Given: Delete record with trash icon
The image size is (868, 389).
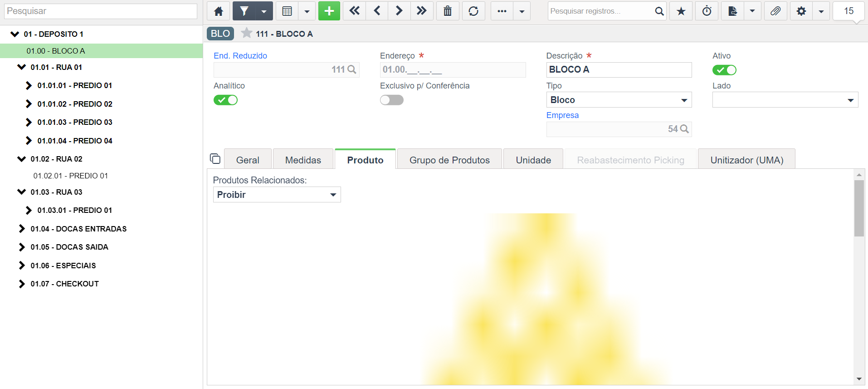Looking at the screenshot, I should pyautogui.click(x=448, y=11).
